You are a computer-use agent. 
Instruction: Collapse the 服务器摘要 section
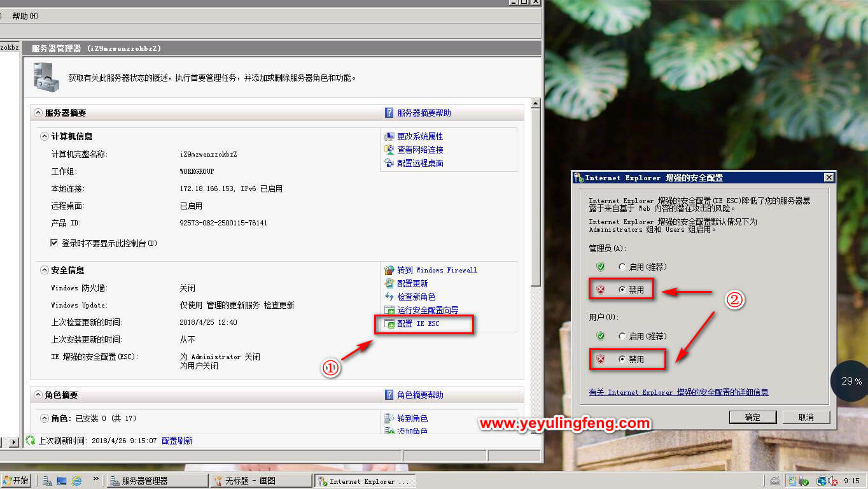[x=38, y=113]
